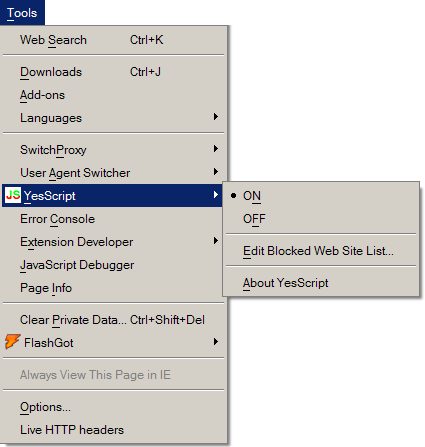Choose Clear Private Data
Screen dimensions: 425x447
click(x=113, y=320)
